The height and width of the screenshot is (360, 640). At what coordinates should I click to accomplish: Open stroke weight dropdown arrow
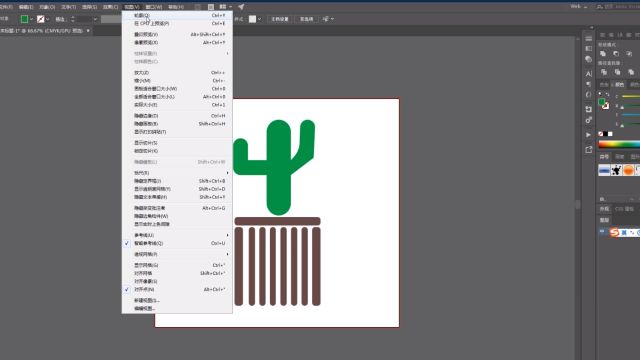point(95,19)
